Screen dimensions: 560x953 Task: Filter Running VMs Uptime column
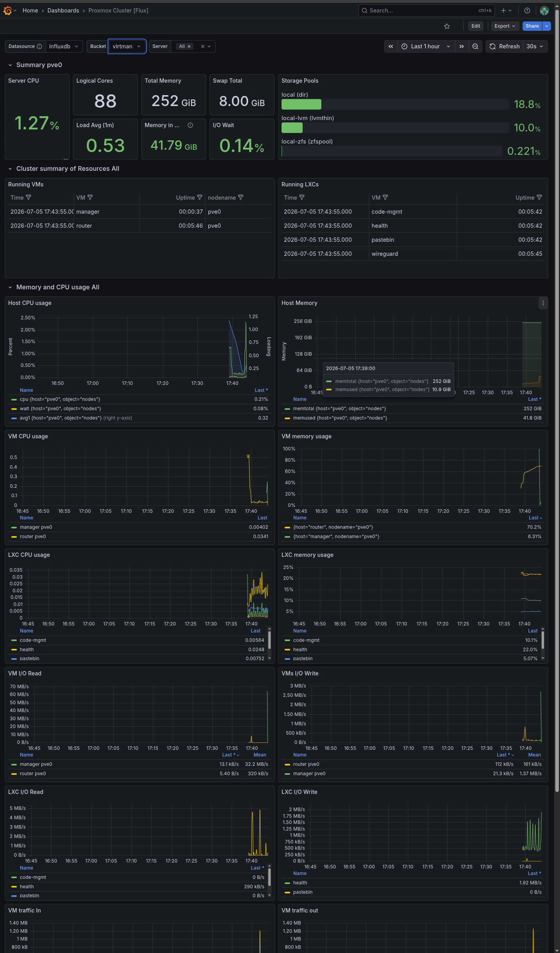point(200,197)
